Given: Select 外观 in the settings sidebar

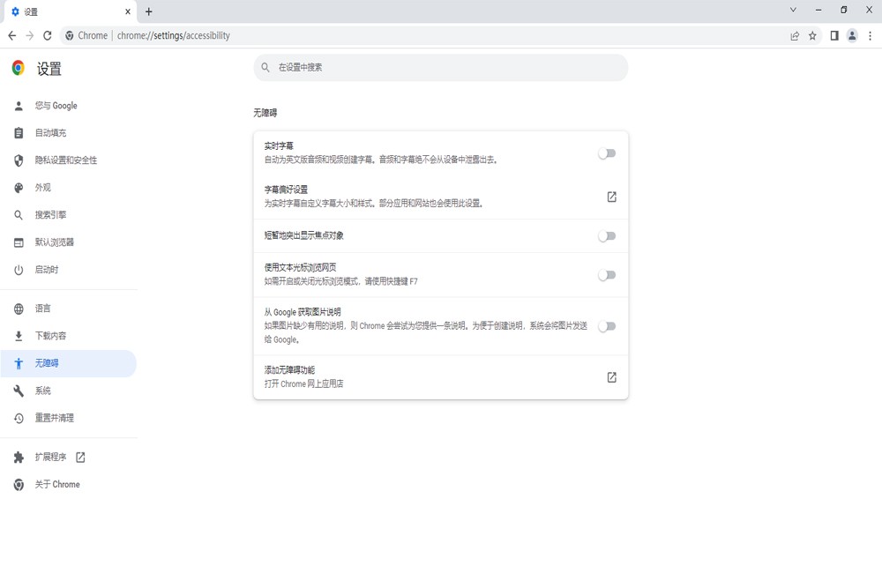Looking at the screenshot, I should coord(44,187).
